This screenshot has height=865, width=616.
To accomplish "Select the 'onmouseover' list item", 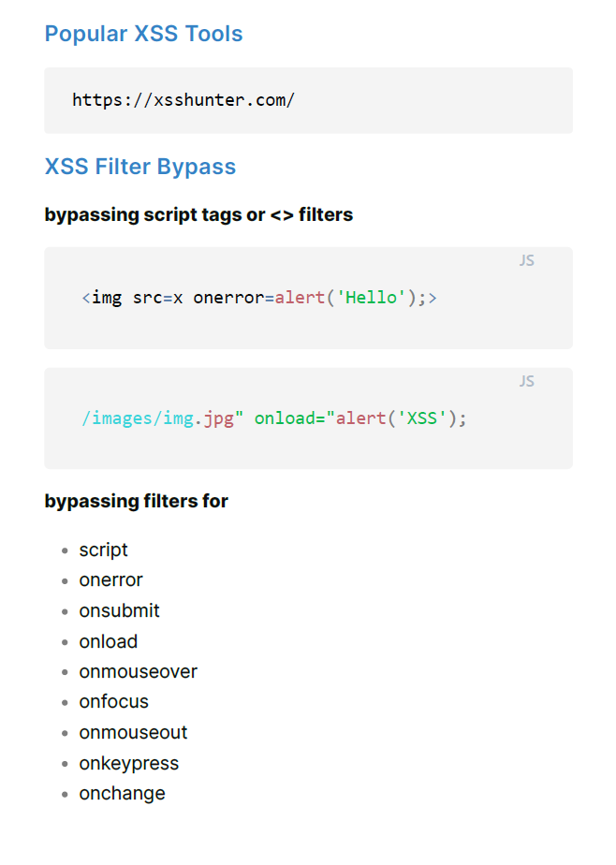I will click(138, 671).
